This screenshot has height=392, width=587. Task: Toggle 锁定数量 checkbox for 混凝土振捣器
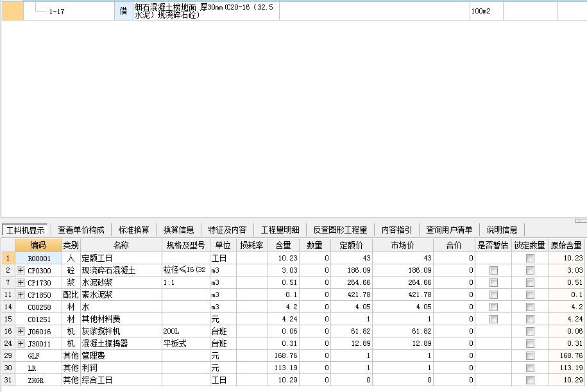[530, 343]
